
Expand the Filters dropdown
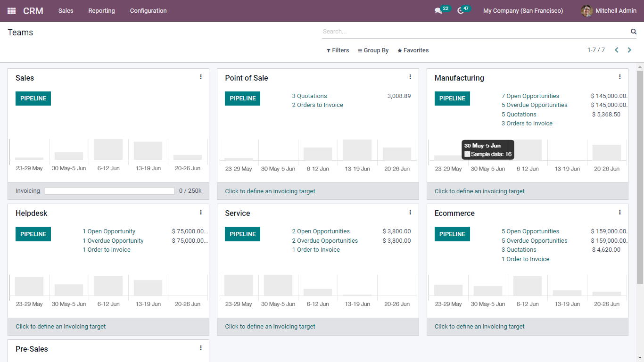pyautogui.click(x=338, y=50)
